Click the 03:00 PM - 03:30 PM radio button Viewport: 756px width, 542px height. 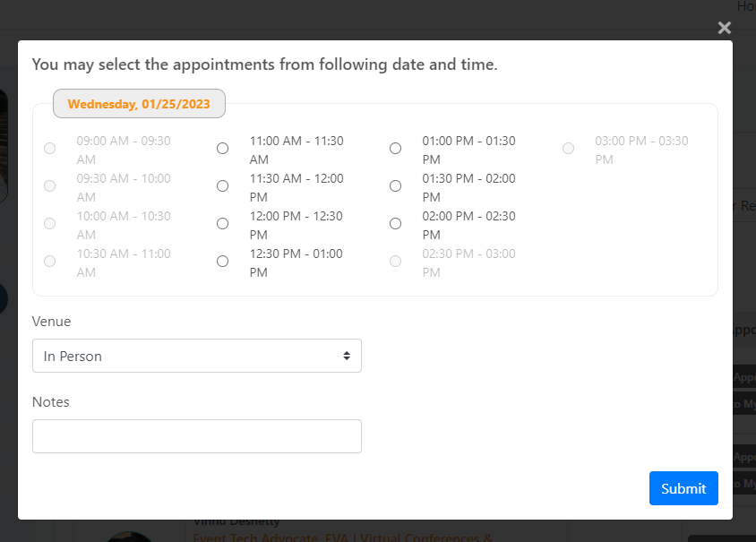tap(569, 149)
